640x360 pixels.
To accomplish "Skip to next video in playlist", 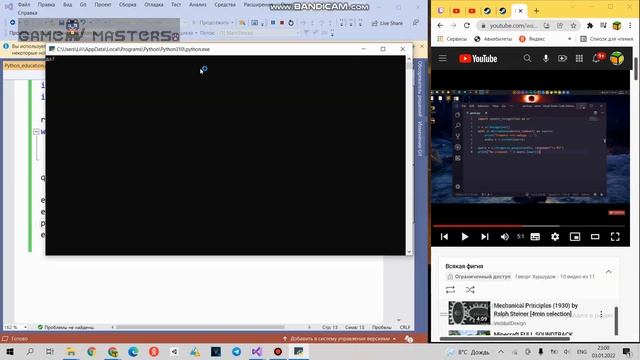I will (484, 237).
